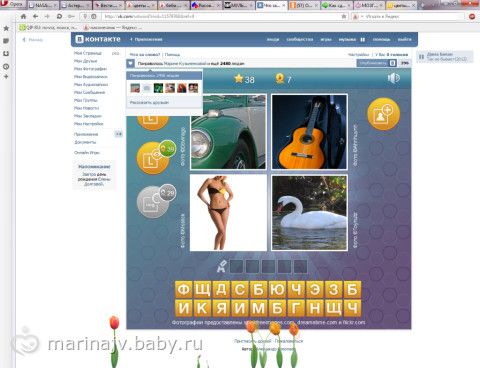Use the reveal letter hint gold button

153,158
